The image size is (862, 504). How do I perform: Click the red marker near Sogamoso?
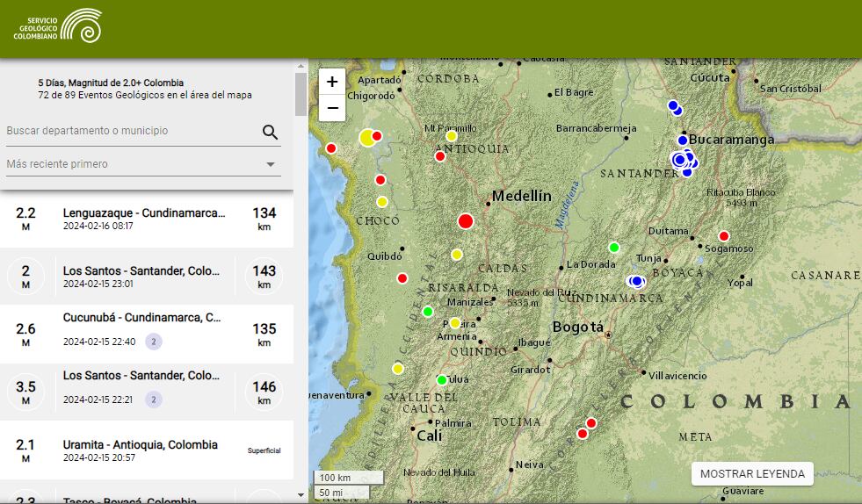tap(724, 236)
